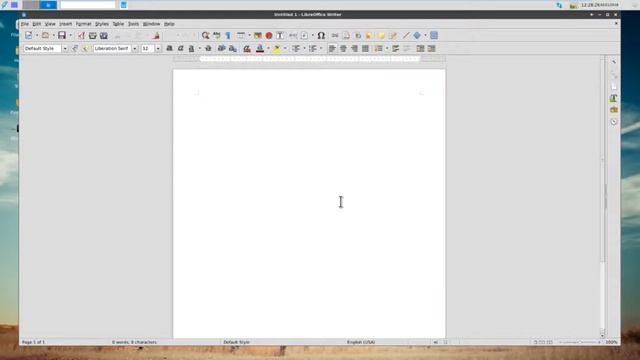Toggle formatting marks (pilcrow icon)
Screen dimensions: 640x360
[x=228, y=36]
